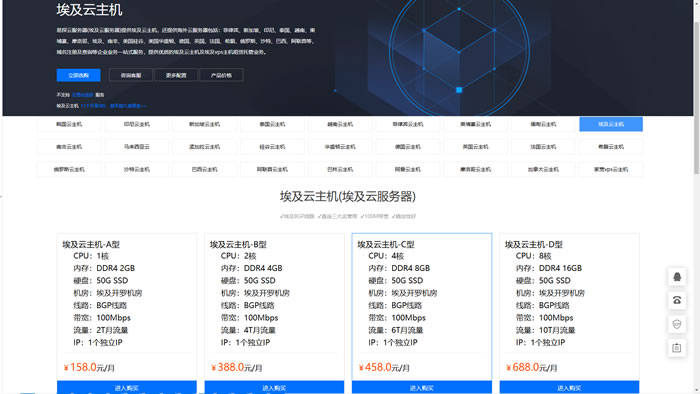The image size is (700, 394).
Task: Select the 阿曼云主机 tab
Action: coord(408,170)
